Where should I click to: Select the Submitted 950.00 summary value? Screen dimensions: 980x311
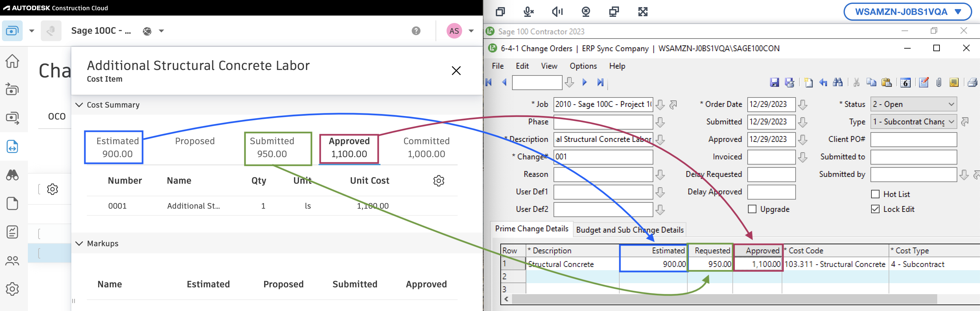point(272,147)
